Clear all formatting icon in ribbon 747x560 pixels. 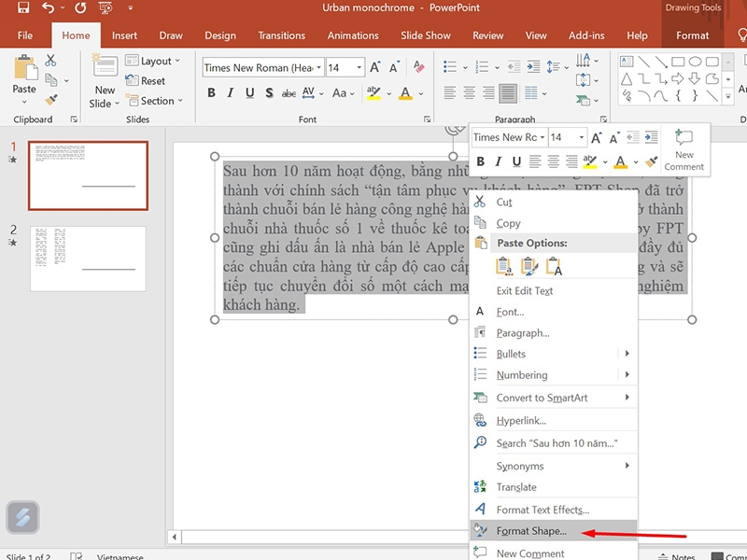pos(418,66)
